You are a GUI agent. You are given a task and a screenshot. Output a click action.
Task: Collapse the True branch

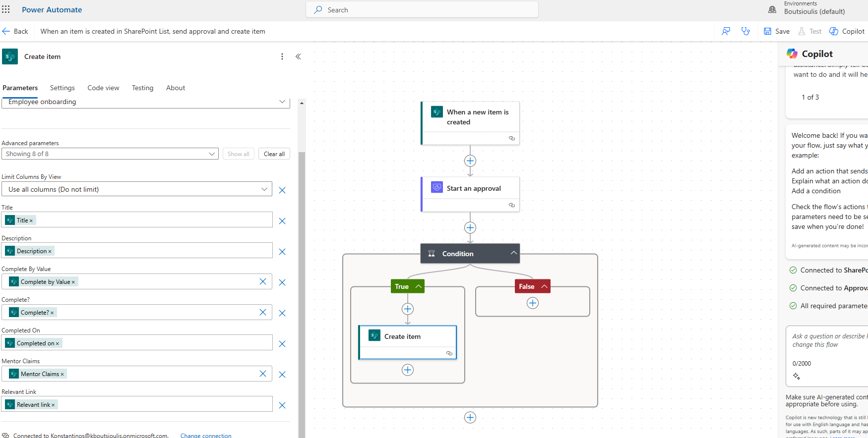click(x=419, y=286)
